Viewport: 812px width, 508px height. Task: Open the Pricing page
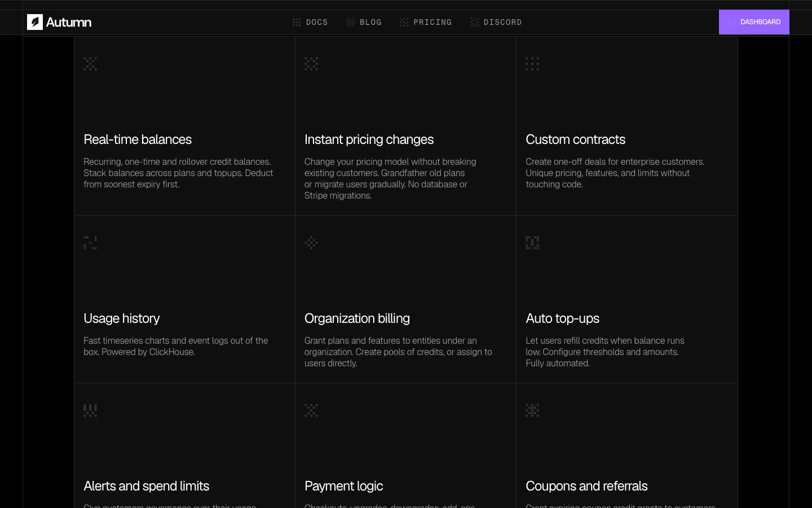click(426, 22)
